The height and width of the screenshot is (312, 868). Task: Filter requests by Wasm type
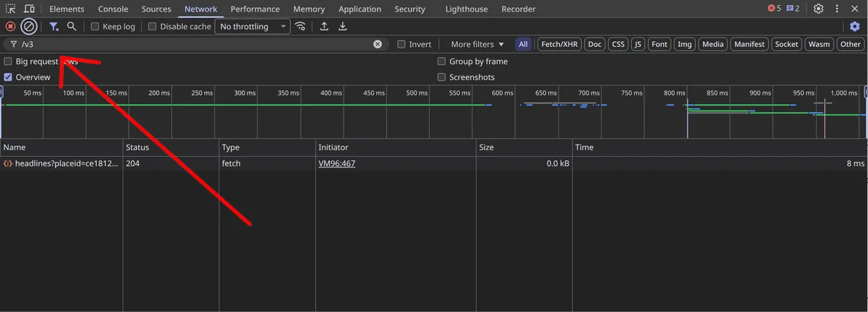819,44
